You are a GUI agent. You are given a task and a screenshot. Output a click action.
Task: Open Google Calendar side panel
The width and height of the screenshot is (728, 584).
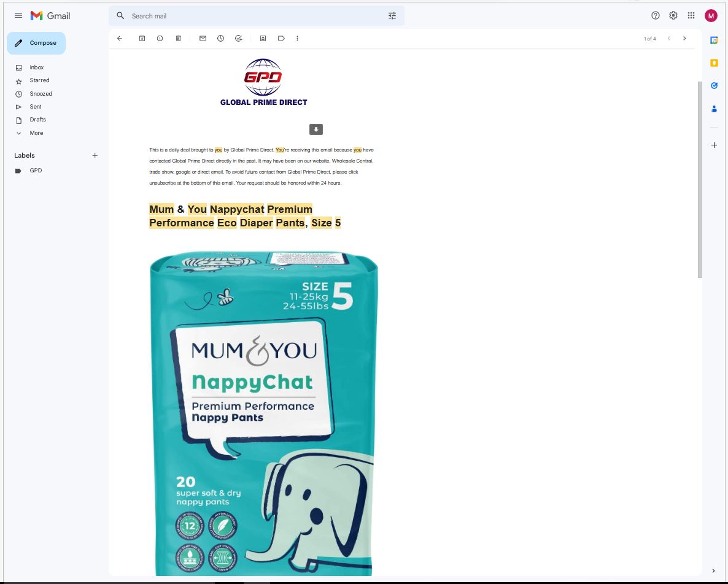click(714, 40)
